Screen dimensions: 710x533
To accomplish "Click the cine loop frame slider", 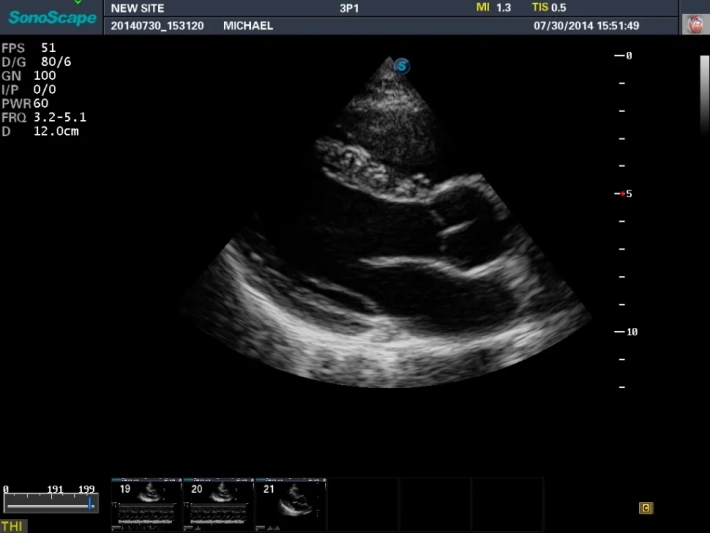I will pos(50,504).
